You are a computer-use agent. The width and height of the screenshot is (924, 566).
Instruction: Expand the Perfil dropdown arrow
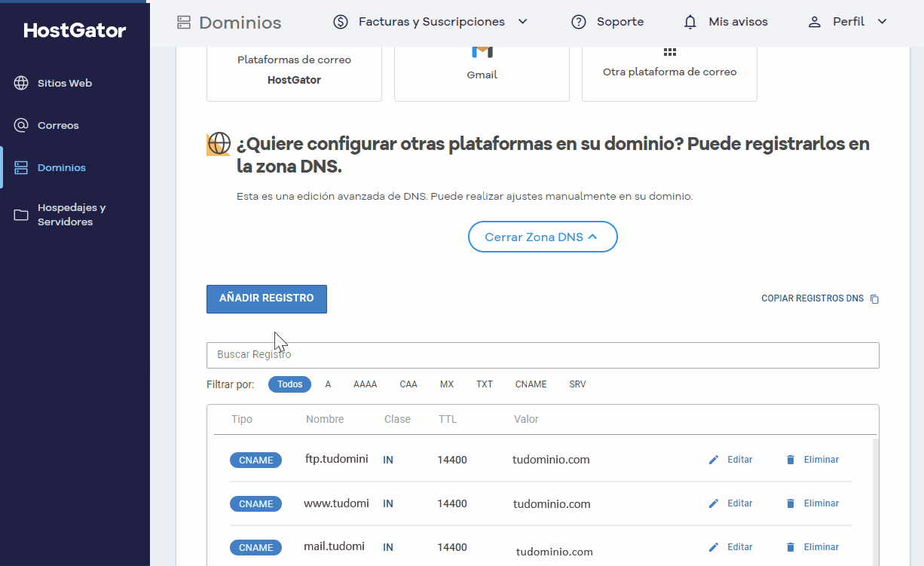pyautogui.click(x=883, y=22)
